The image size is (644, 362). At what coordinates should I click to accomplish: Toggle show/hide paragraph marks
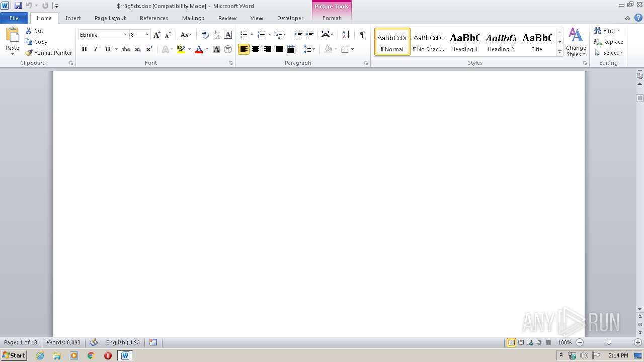click(x=362, y=35)
